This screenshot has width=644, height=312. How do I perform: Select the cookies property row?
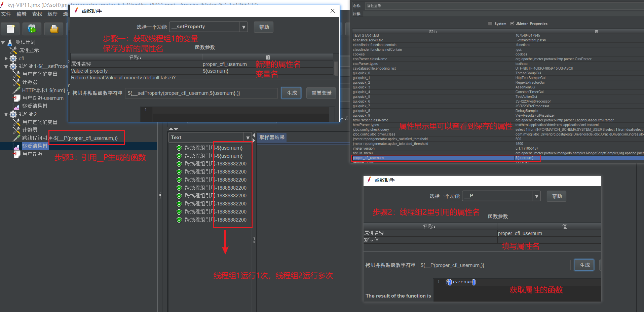[x=498, y=54]
